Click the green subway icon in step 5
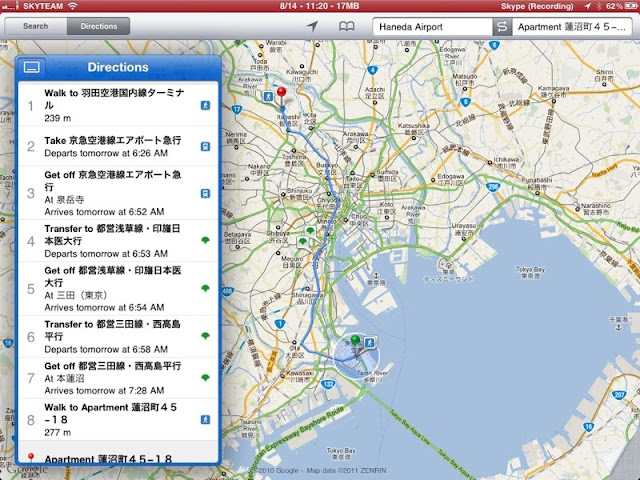The height and width of the screenshot is (480, 640). tap(205, 288)
